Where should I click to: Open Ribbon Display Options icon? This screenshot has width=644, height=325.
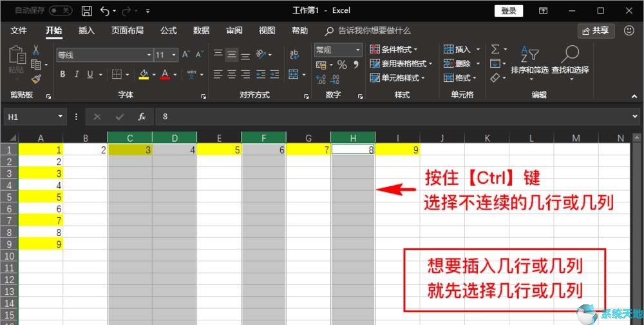pyautogui.click(x=543, y=11)
